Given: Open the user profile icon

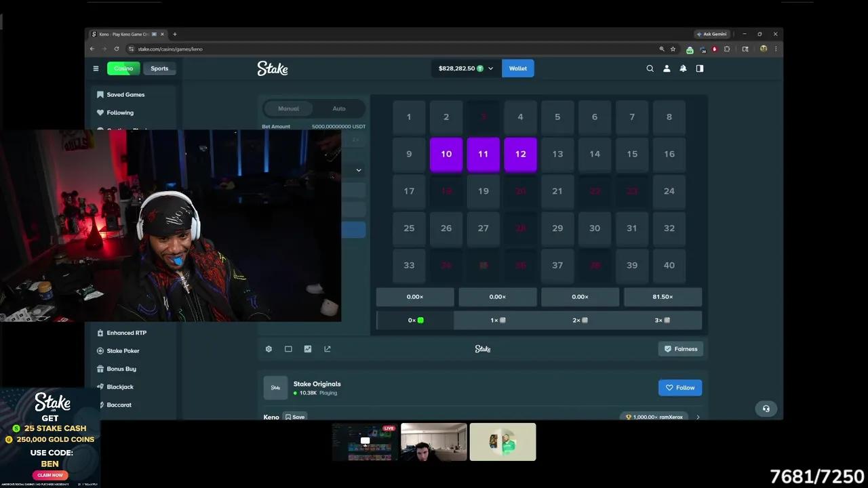Looking at the screenshot, I should click(667, 68).
